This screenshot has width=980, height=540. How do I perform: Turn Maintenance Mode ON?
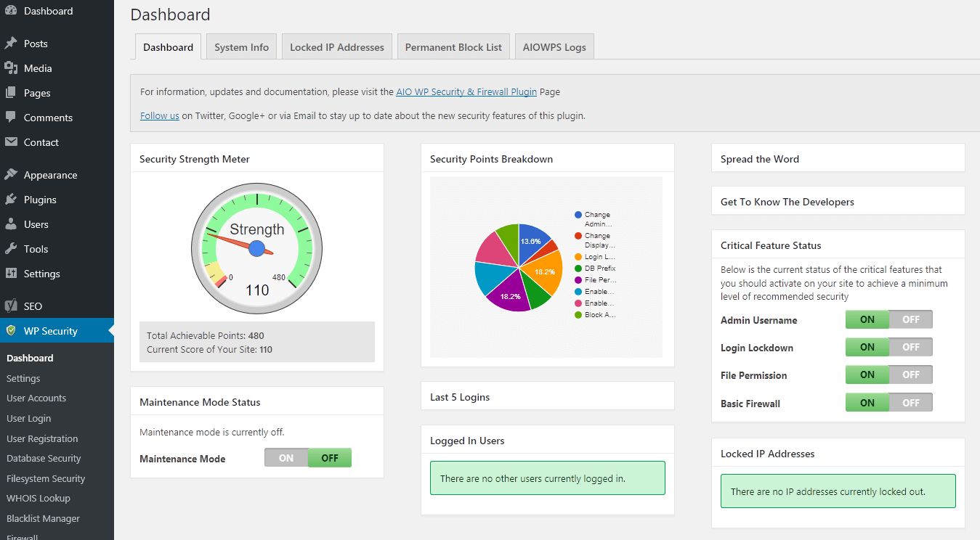coord(286,457)
